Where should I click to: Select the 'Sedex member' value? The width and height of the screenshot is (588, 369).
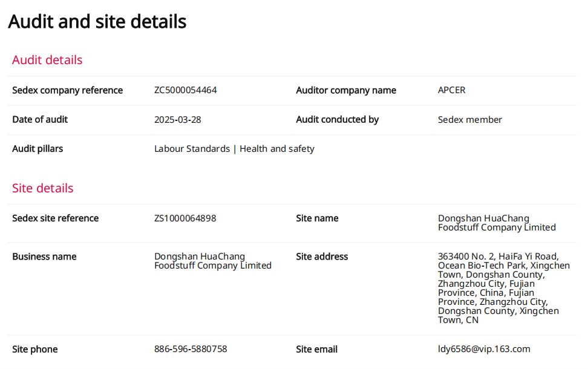tap(469, 120)
